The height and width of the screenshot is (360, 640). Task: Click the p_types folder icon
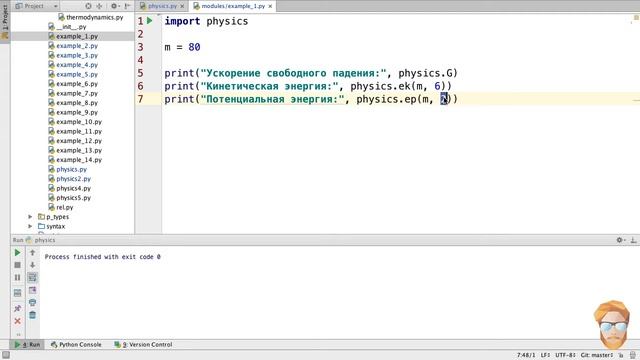pyautogui.click(x=41, y=217)
